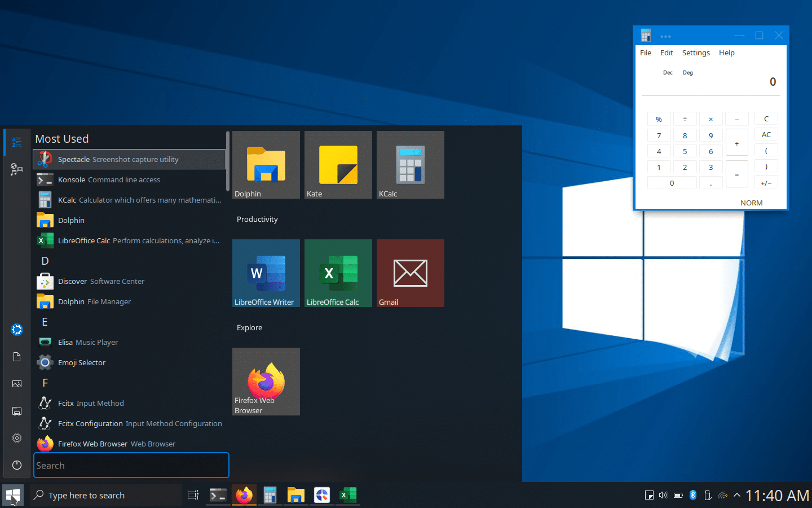Viewport: 812px width, 508px height.
Task: Launch Fcitx Input Method
Action: click(129, 403)
